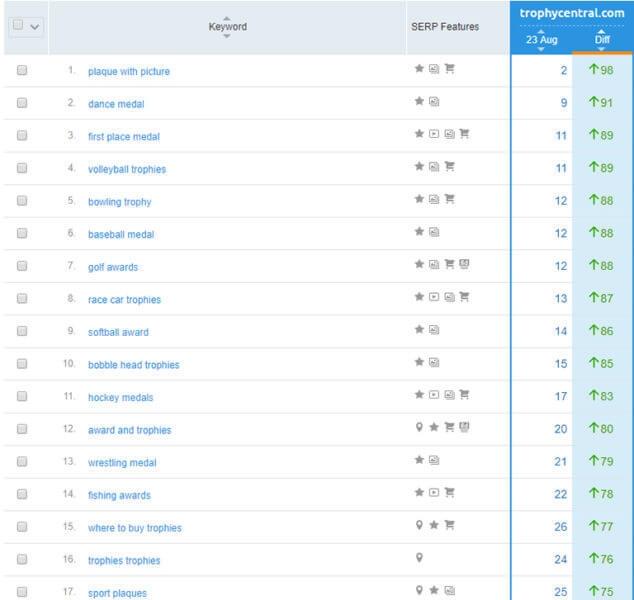Check the box for wrestling medal row
634x600 pixels.
click(x=22, y=462)
